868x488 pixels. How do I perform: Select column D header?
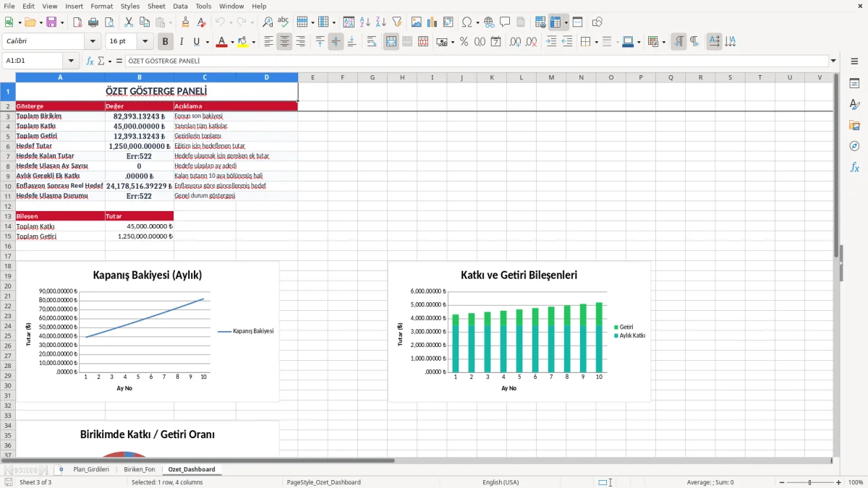[x=266, y=77]
